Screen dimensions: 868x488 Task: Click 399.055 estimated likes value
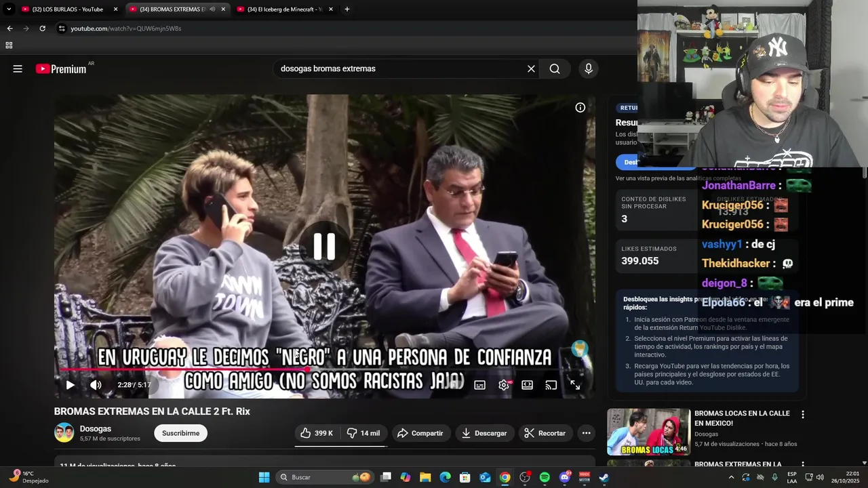tap(640, 261)
